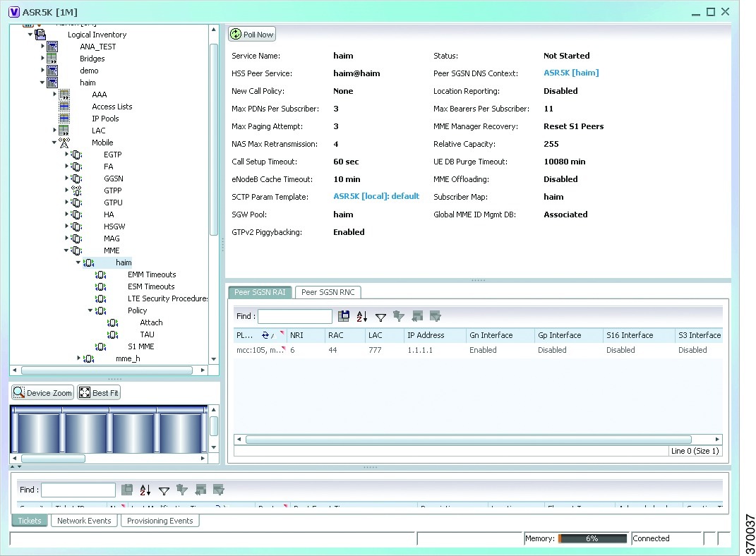
Task: Collapse the MME tree node
Action: (66, 250)
